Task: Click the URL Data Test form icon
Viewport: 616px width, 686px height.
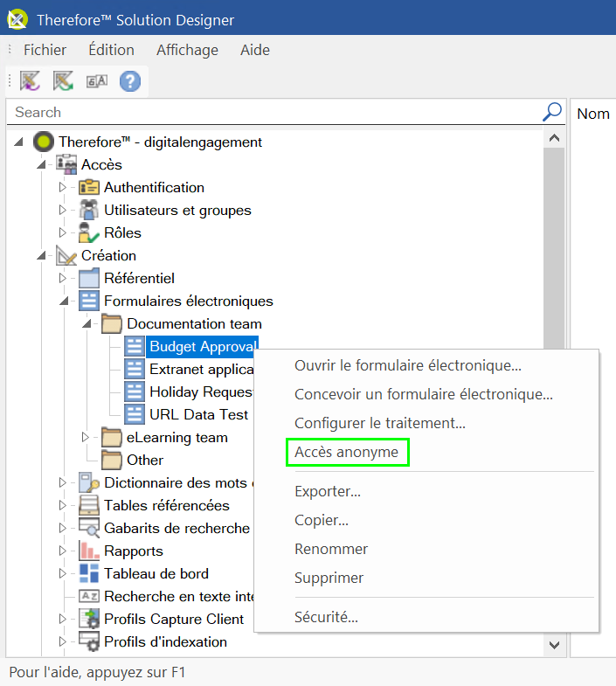Action: click(x=135, y=414)
